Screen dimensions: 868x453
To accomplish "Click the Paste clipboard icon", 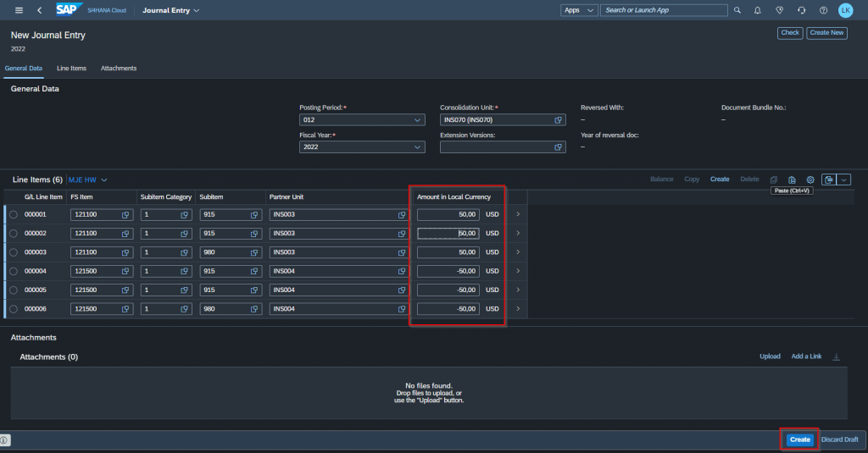I will click(793, 180).
